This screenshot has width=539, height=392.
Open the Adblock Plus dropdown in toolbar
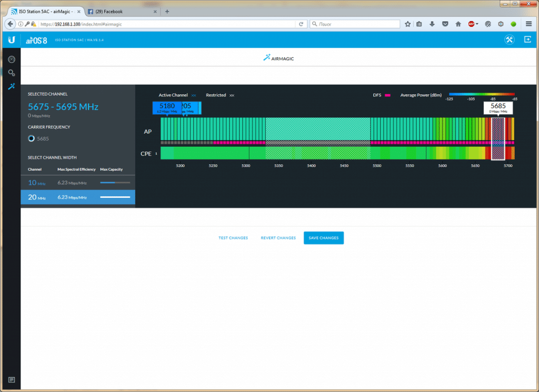tap(473, 24)
